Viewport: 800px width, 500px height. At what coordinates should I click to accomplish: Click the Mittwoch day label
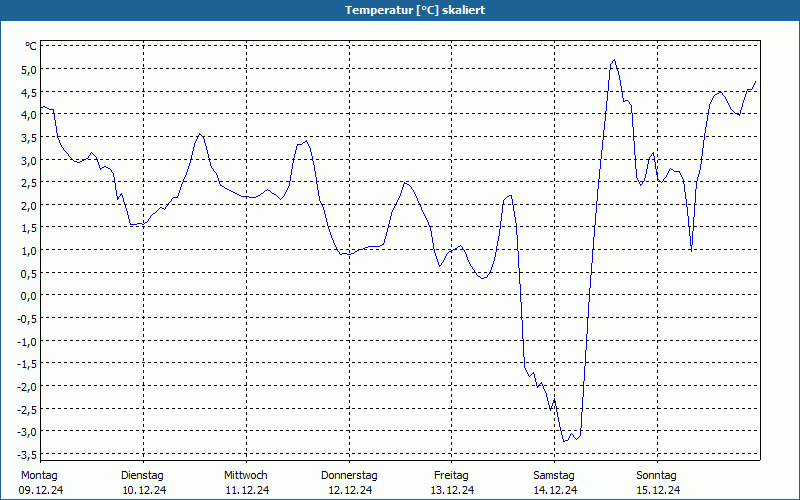245,476
